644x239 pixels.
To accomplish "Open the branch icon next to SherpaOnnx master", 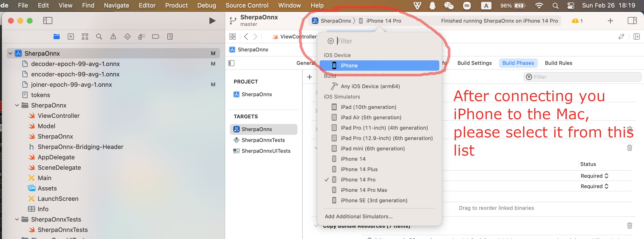I will 233,21.
